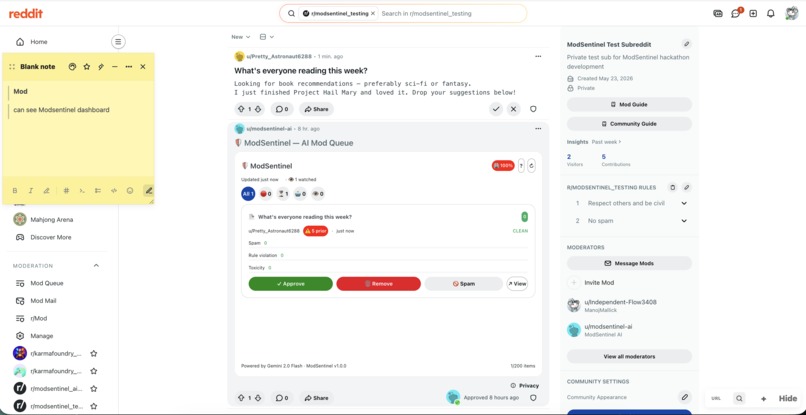Open overflow menu on ModSentinel post

pos(538,129)
